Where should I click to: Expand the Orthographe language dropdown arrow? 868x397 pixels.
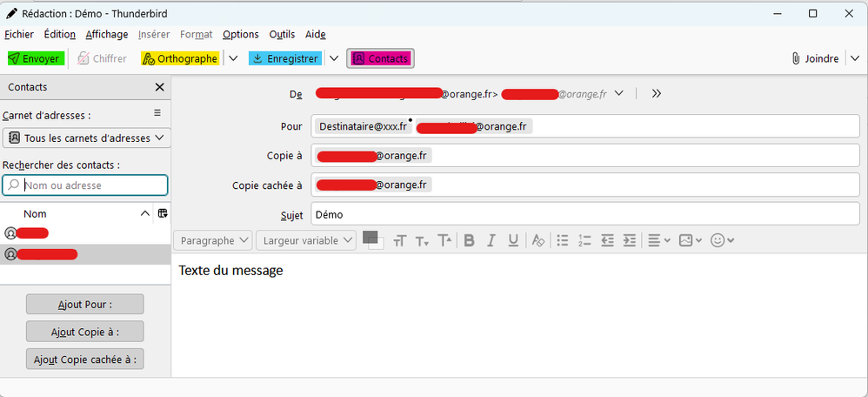(234, 59)
